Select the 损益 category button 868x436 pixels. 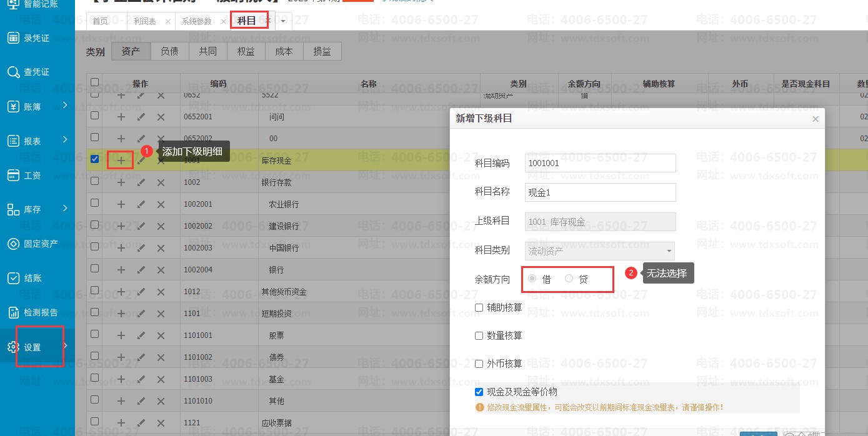[322, 51]
